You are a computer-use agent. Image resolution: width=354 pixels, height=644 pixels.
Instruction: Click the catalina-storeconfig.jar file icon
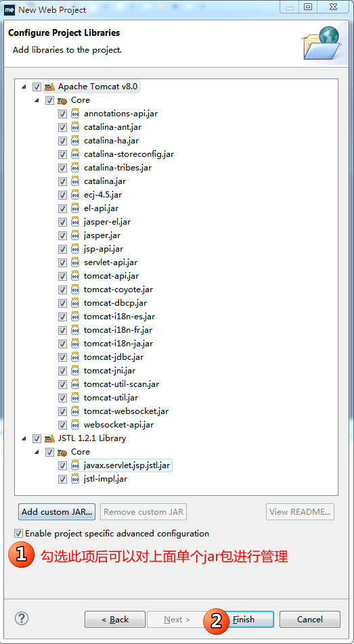[x=75, y=154]
